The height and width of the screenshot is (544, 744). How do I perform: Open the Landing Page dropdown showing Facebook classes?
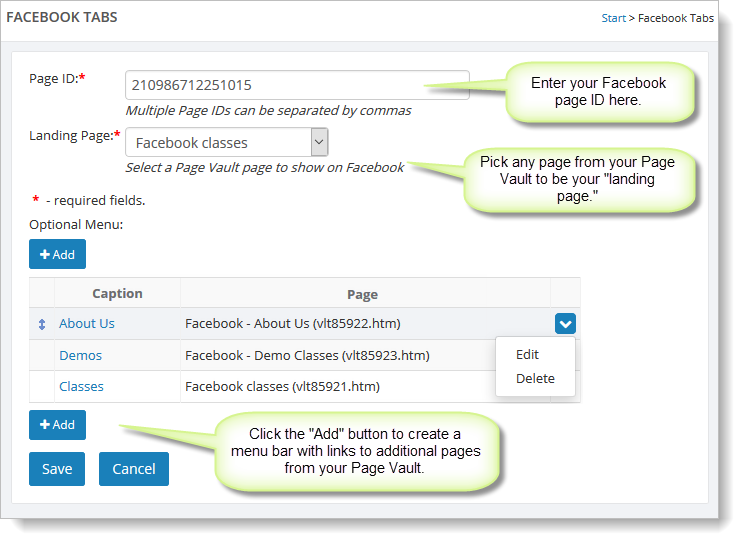tap(227, 142)
